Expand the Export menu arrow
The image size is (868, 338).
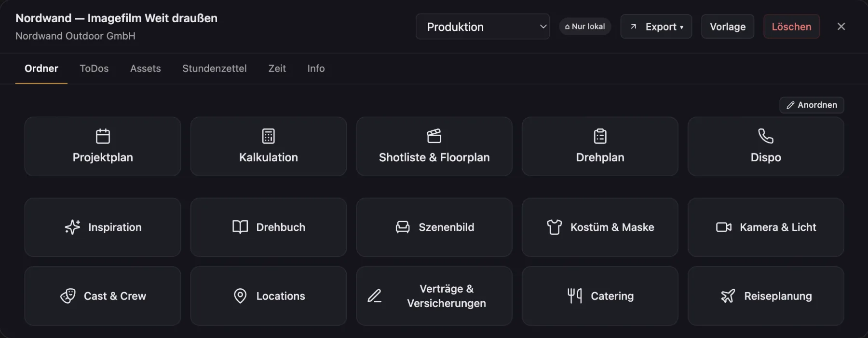pyautogui.click(x=681, y=28)
